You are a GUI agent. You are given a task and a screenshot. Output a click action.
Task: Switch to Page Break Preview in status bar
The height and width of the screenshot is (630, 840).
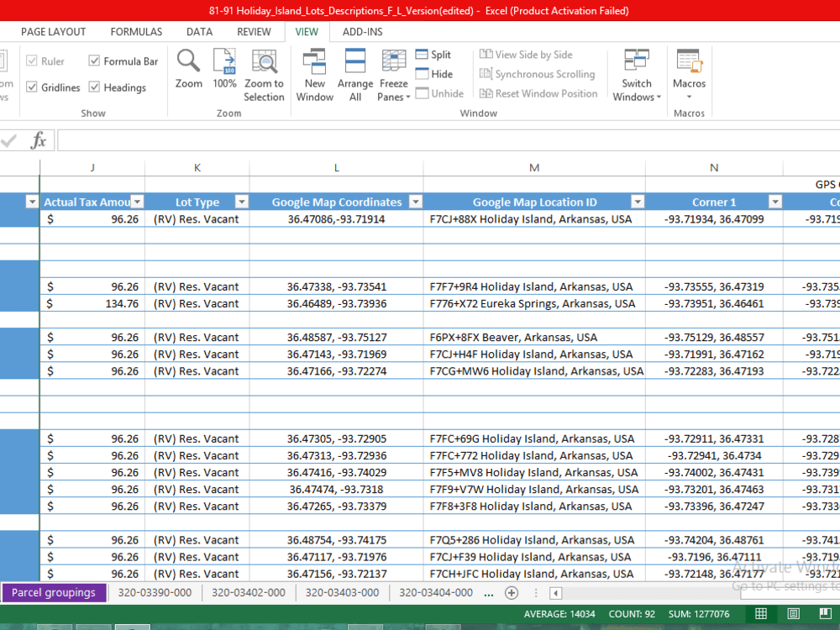click(x=826, y=613)
